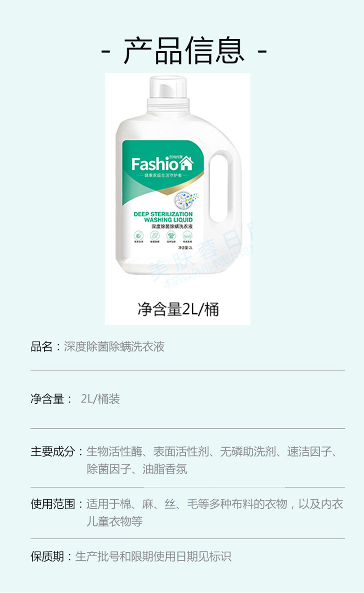Image resolution: width=364 pixels, height=593 pixels.
Task: Click the 净含量2L/桶 caption under the bottle
Action: [x=178, y=309]
